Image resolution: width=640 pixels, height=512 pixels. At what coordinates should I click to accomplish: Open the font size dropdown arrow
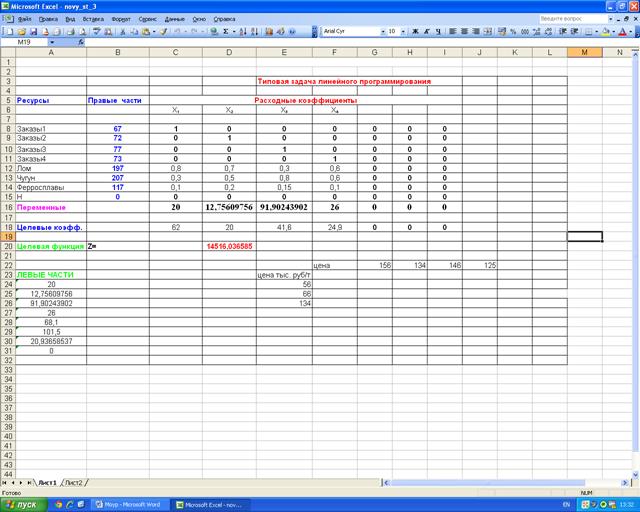coord(403,31)
